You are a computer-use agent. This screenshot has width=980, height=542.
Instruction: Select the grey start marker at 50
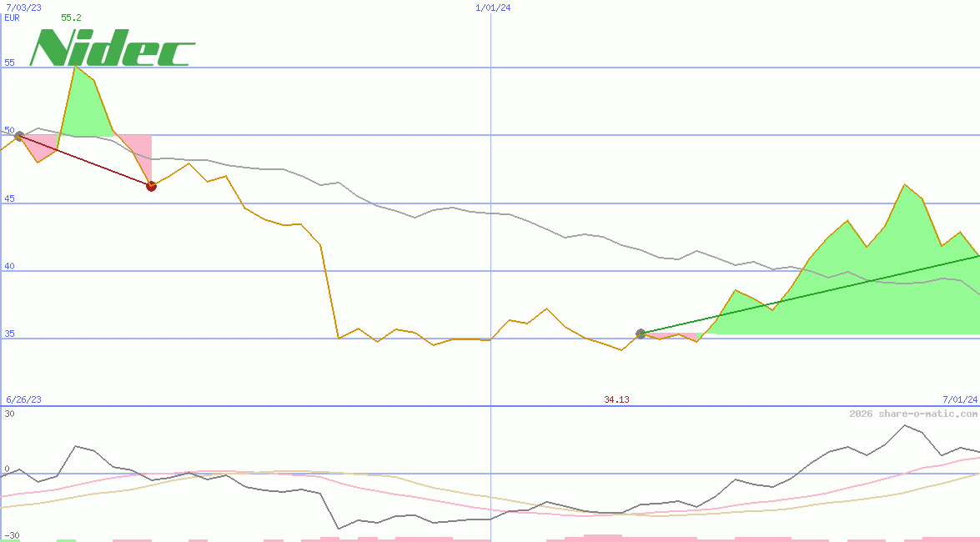(18, 136)
